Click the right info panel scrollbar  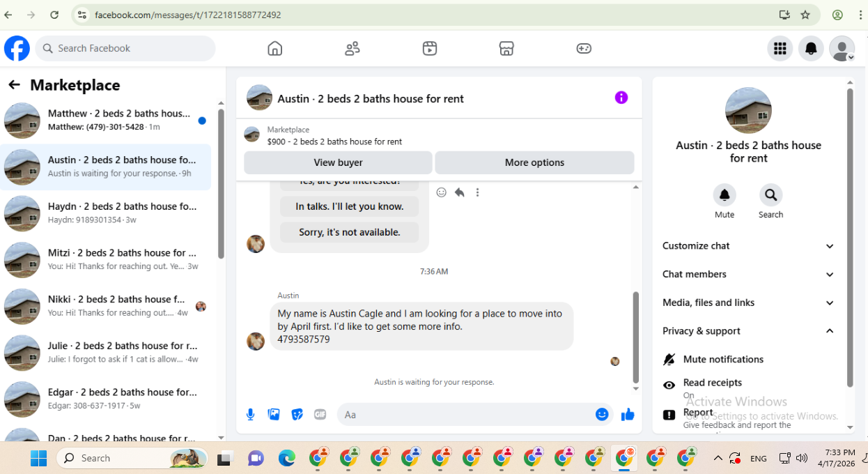point(850,237)
